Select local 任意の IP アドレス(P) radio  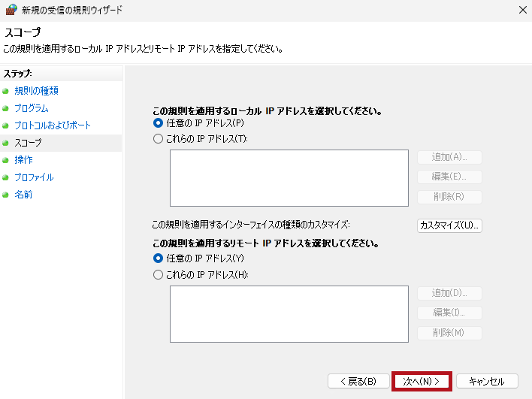(x=158, y=122)
